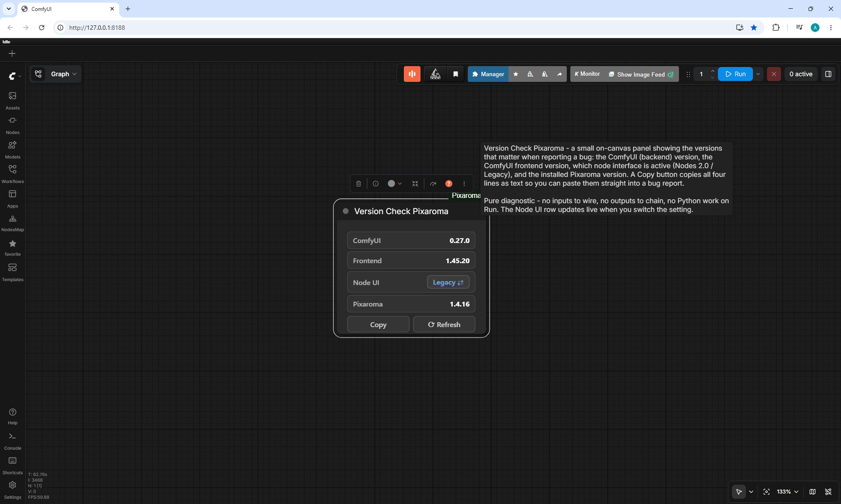Screen dimensions: 841x504
Task: Open the Chrome profile avatar
Action: pyautogui.click(x=815, y=28)
